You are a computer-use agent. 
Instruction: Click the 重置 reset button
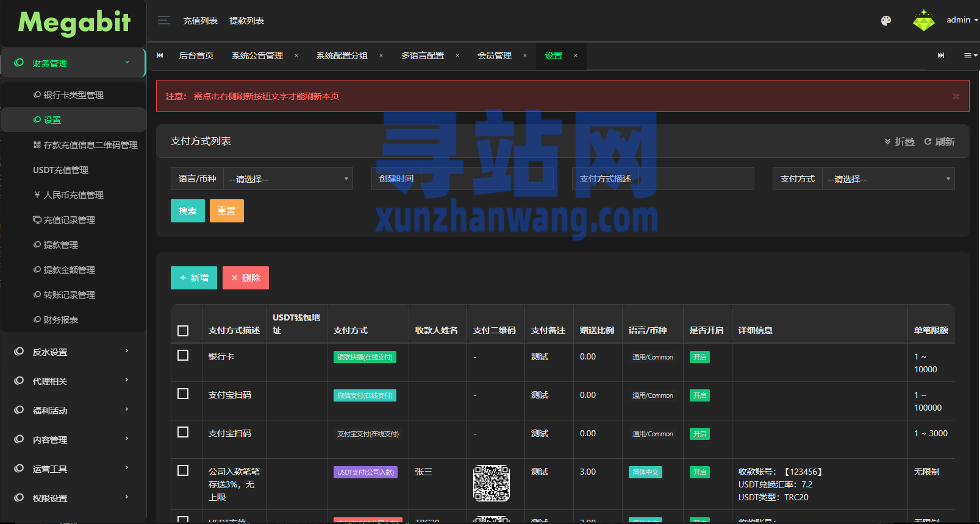coord(227,211)
